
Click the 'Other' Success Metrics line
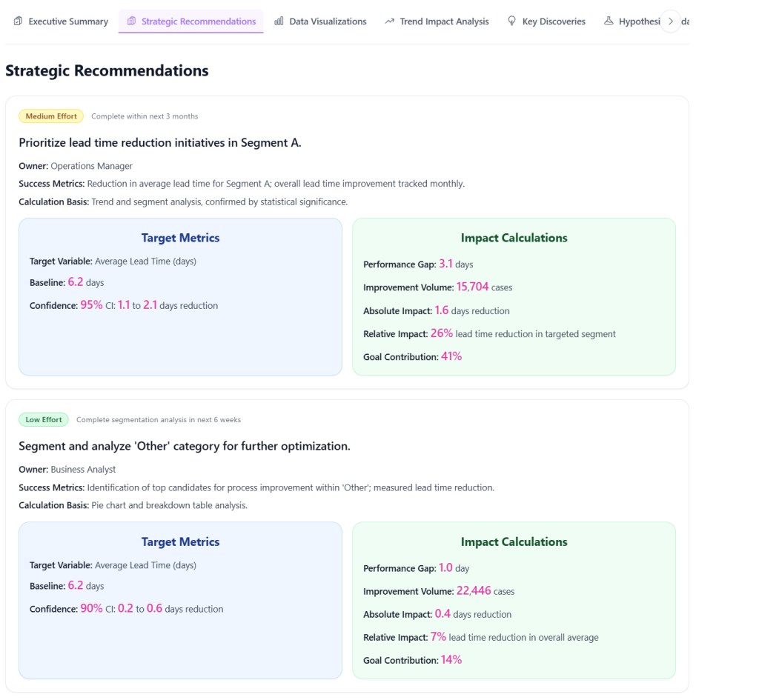pyautogui.click(x=256, y=487)
